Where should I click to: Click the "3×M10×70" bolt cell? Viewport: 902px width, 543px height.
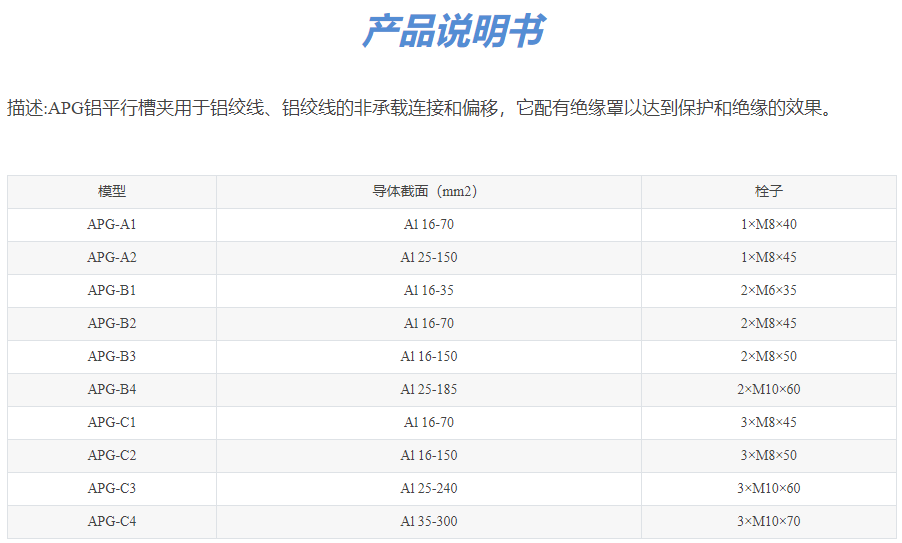click(768, 521)
